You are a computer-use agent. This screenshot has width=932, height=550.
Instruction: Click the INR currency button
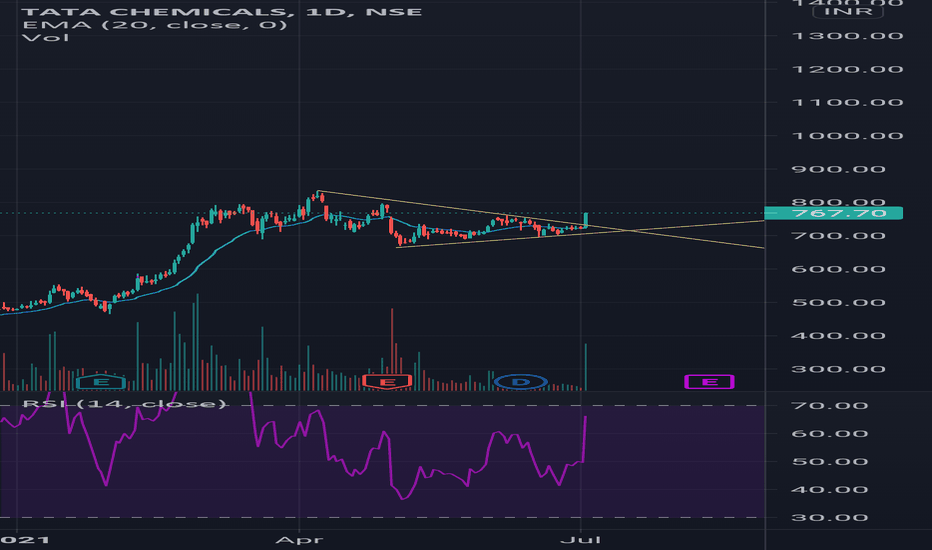click(x=847, y=12)
